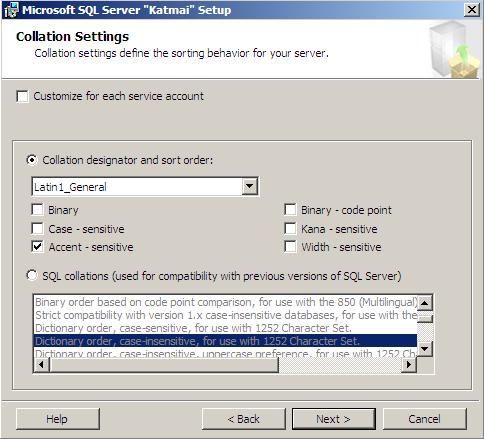Image resolution: width=484 pixels, height=439 pixels.
Task: Close the Katmai Setup window
Action: coord(472,10)
